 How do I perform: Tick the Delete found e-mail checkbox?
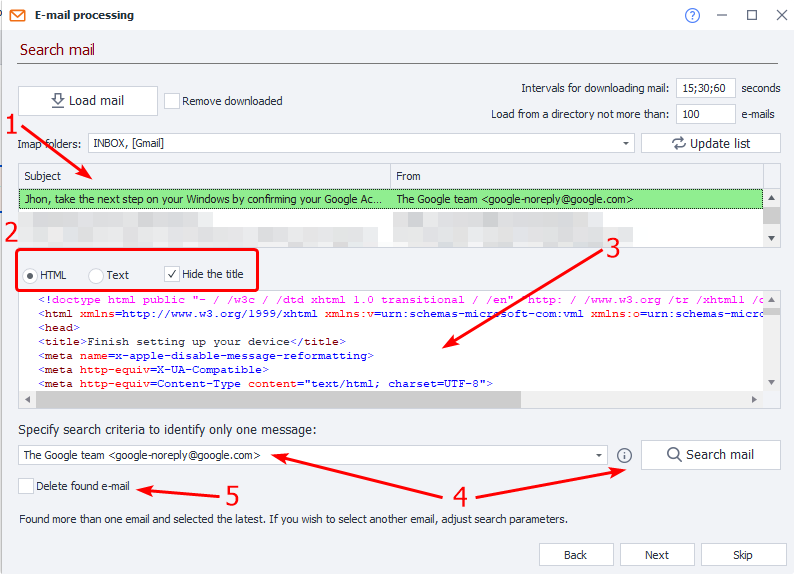(x=26, y=487)
